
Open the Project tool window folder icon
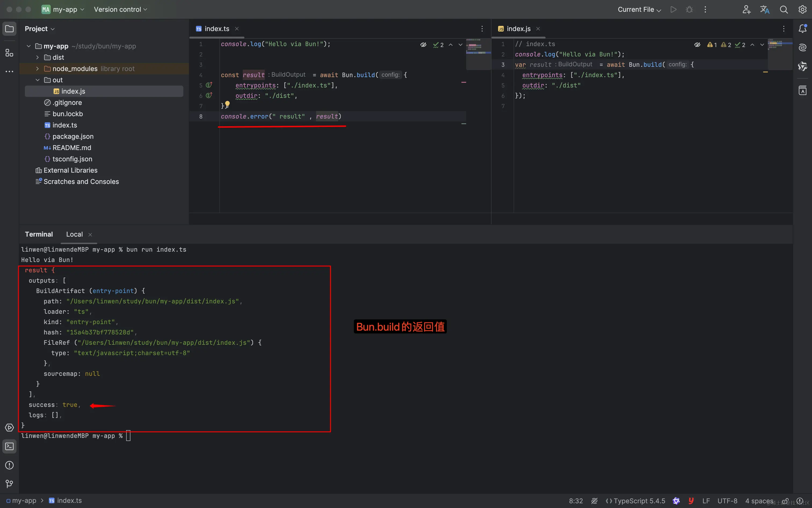click(9, 28)
